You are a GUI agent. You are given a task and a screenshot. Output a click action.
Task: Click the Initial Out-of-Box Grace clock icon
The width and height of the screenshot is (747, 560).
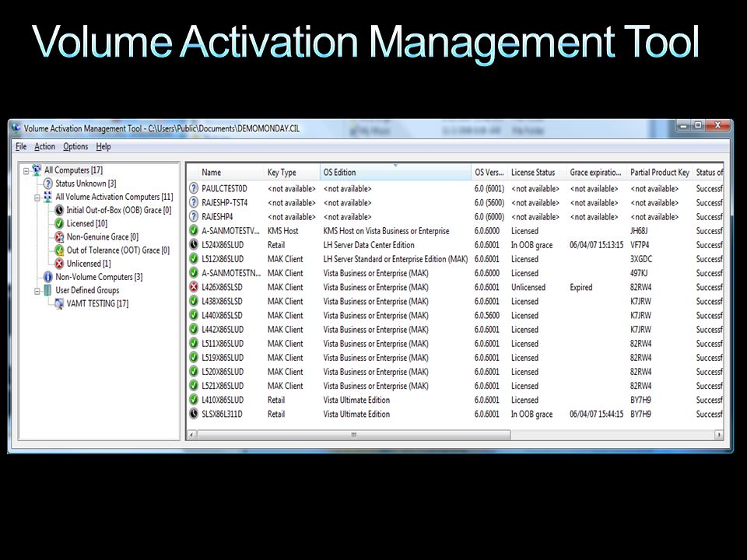click(x=59, y=210)
